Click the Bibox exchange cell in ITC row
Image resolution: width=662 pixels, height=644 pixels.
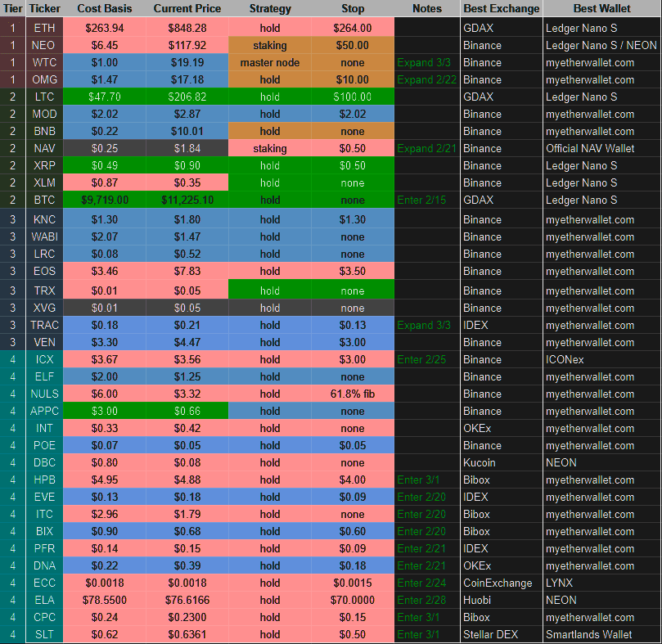(x=501, y=515)
